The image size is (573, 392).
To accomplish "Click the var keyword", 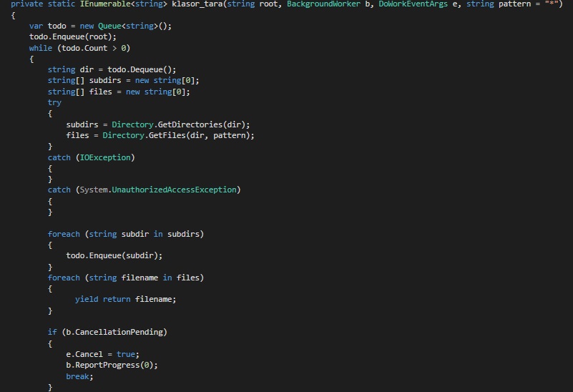I will (36, 26).
